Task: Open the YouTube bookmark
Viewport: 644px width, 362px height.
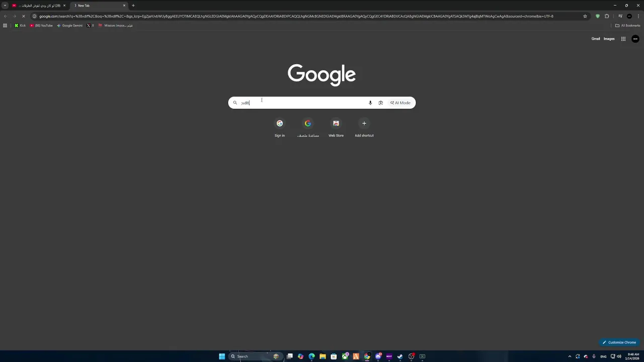Action: coord(41,26)
